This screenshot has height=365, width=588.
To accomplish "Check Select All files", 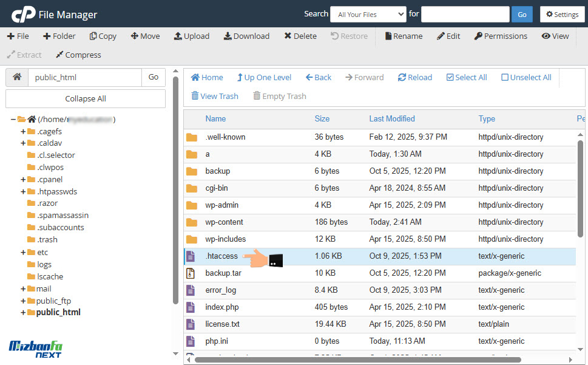I will pyautogui.click(x=450, y=78).
